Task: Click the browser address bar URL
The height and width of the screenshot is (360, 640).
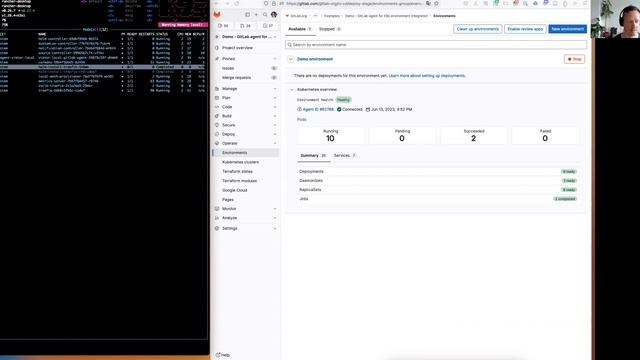Action: pos(353,4)
